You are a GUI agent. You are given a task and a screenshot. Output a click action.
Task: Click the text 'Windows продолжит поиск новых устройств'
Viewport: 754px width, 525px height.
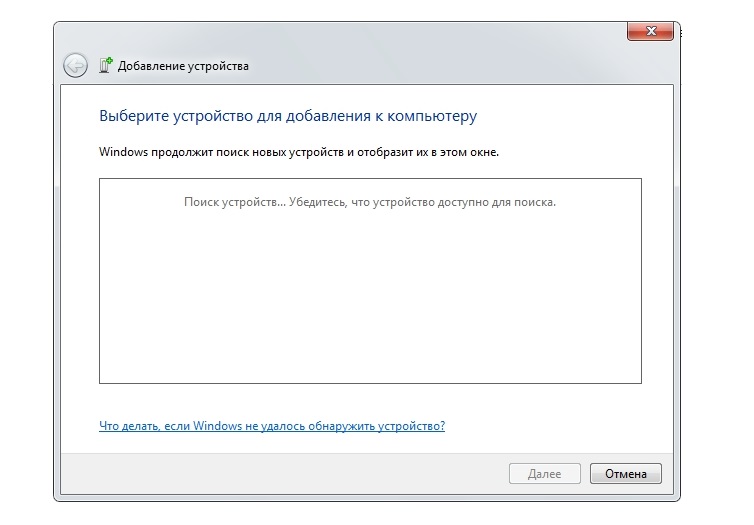tap(221, 152)
